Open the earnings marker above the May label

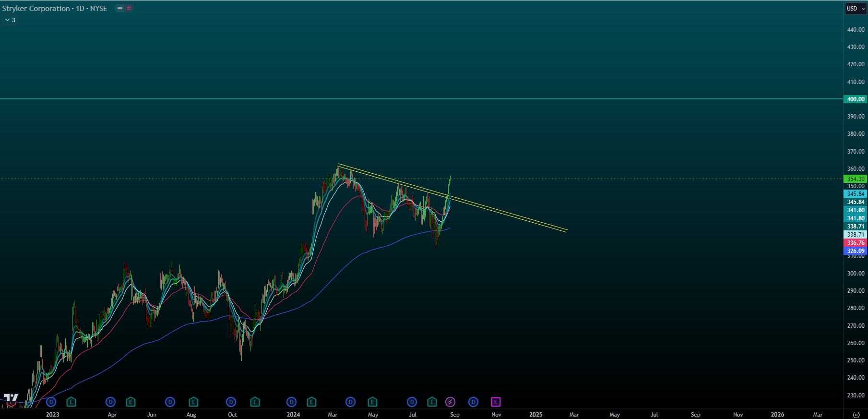372,402
